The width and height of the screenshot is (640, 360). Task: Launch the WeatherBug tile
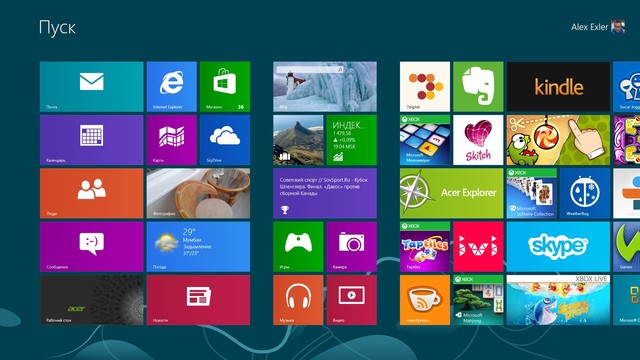pos(585,193)
